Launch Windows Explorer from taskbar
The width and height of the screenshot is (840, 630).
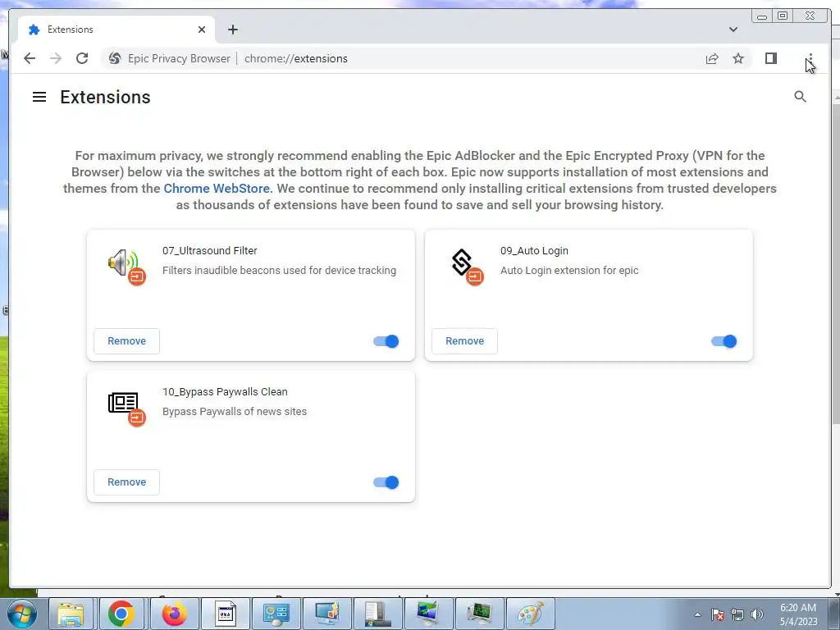(71, 614)
